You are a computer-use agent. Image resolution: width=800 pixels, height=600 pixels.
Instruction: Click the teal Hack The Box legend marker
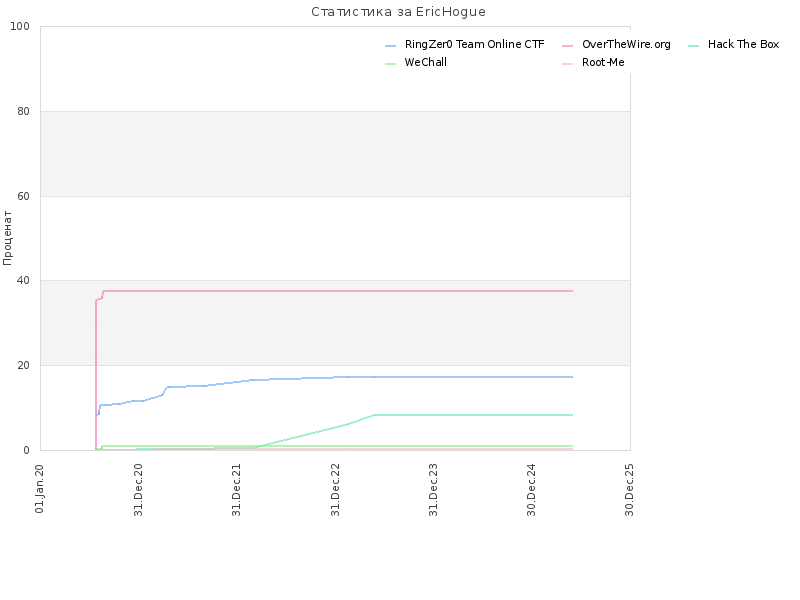click(693, 46)
